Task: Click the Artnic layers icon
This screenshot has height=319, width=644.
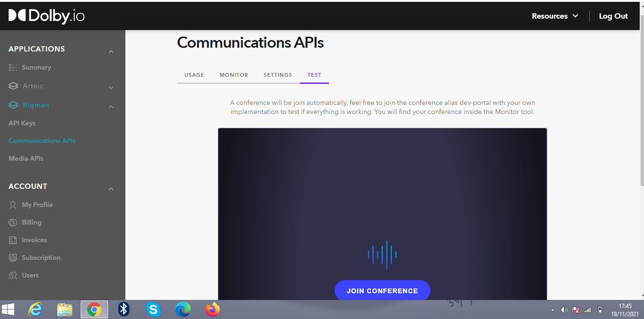Action: click(13, 86)
